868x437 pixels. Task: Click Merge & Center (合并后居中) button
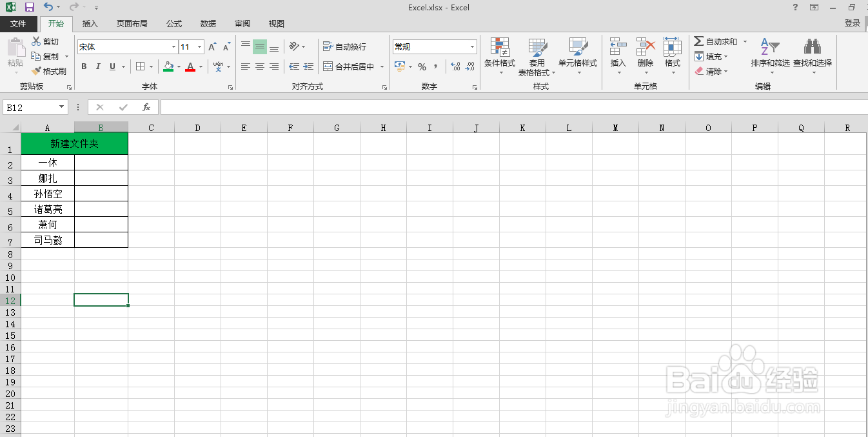[x=348, y=66]
